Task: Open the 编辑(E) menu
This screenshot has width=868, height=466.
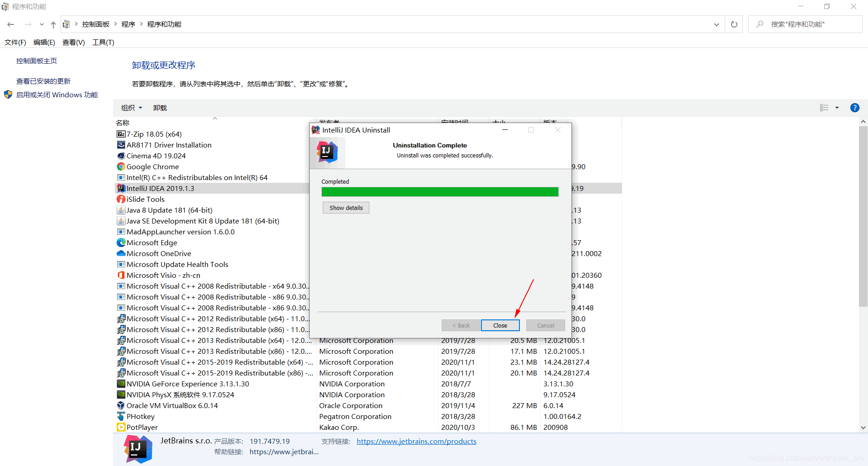Action: pos(44,42)
